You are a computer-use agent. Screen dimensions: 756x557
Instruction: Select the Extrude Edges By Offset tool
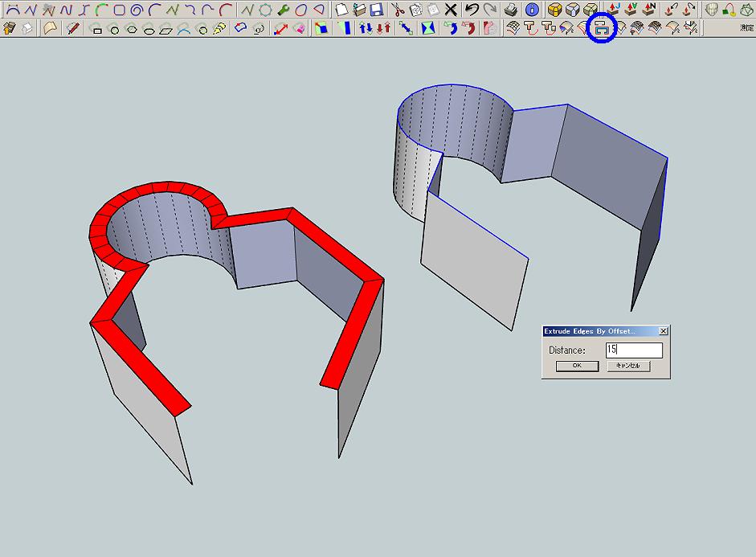603,28
